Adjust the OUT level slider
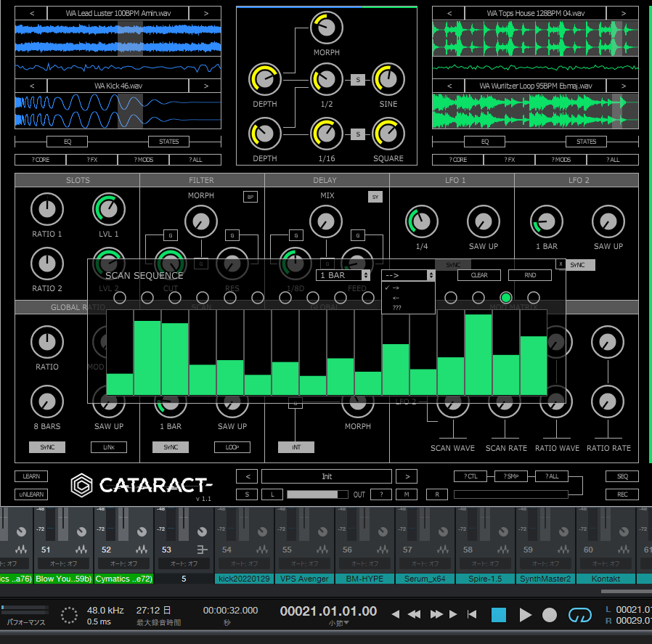Image resolution: width=652 pixels, height=644 pixels. point(317,494)
